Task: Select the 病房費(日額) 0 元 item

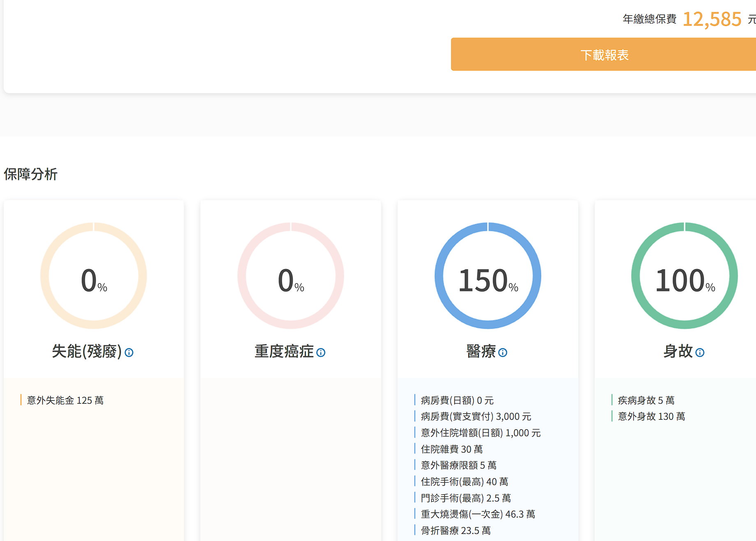Action: pyautogui.click(x=457, y=401)
